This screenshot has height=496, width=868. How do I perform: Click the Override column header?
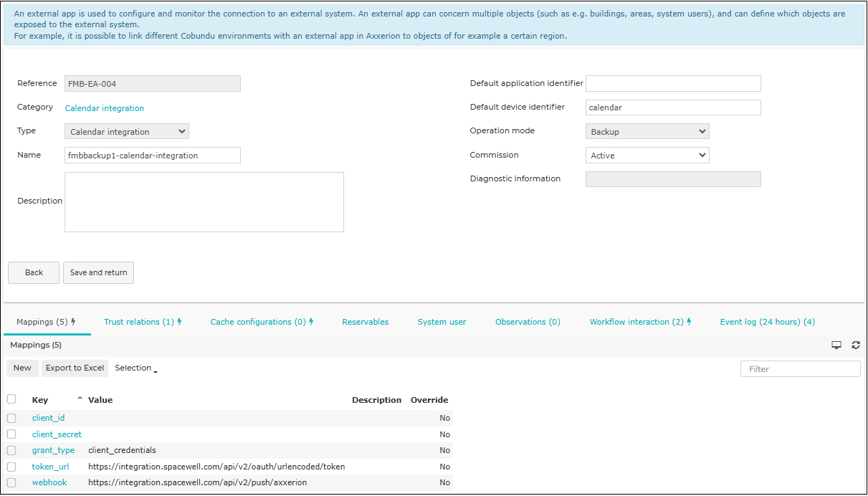pos(429,400)
